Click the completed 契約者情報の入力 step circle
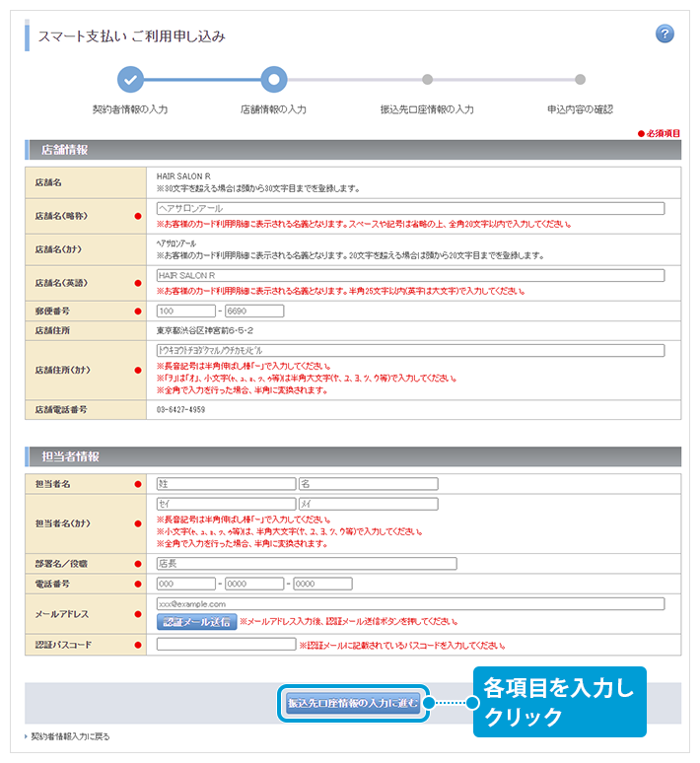Image resolution: width=700 pixels, height=763 pixels. pyautogui.click(x=130, y=80)
